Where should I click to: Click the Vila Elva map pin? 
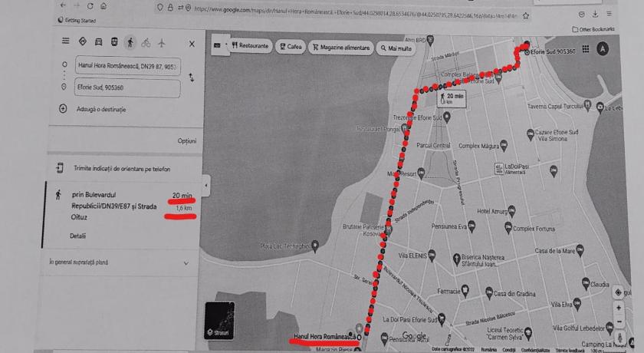(x=577, y=304)
